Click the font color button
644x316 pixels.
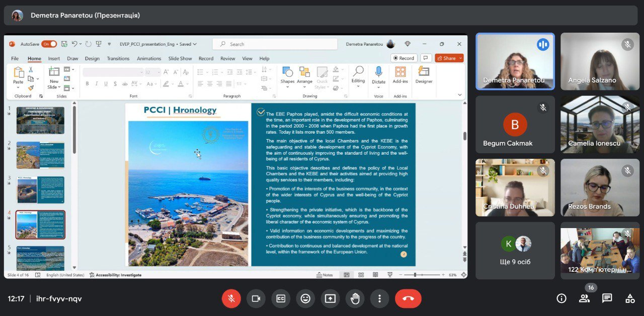[180, 84]
